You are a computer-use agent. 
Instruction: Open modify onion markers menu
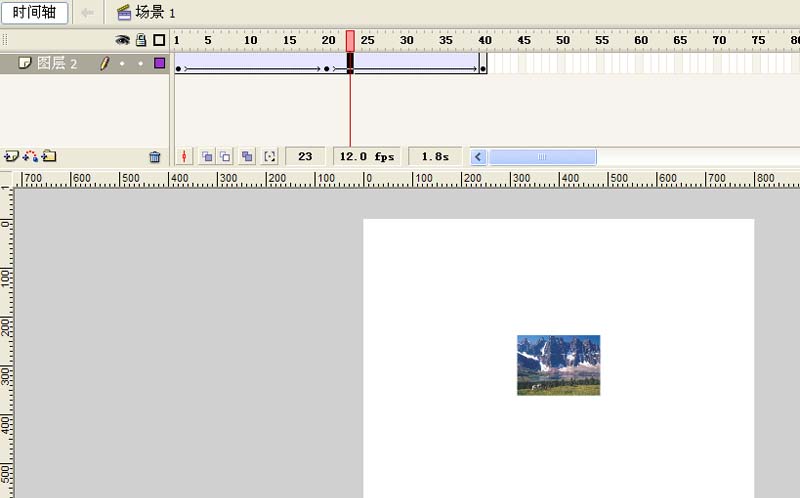269,156
